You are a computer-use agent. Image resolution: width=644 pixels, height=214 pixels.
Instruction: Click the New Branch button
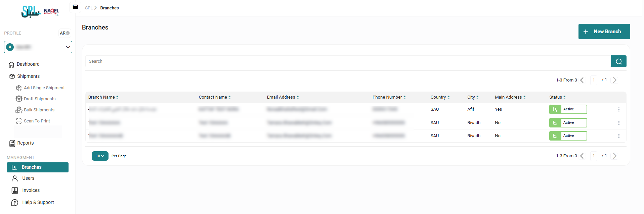(x=604, y=32)
